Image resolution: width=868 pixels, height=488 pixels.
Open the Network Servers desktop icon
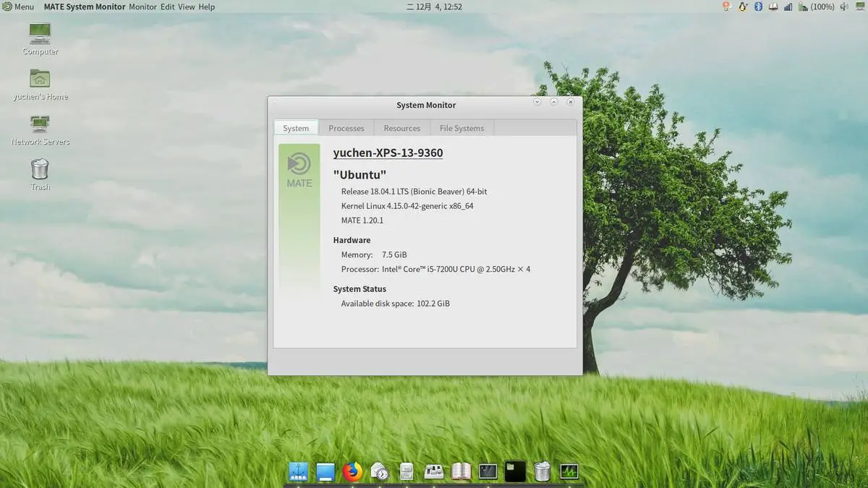click(40, 129)
